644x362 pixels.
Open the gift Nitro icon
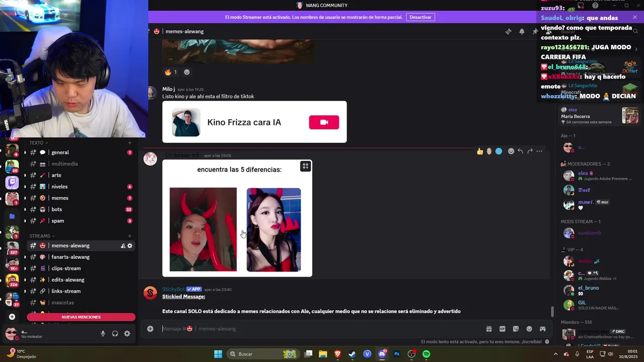[489, 329]
